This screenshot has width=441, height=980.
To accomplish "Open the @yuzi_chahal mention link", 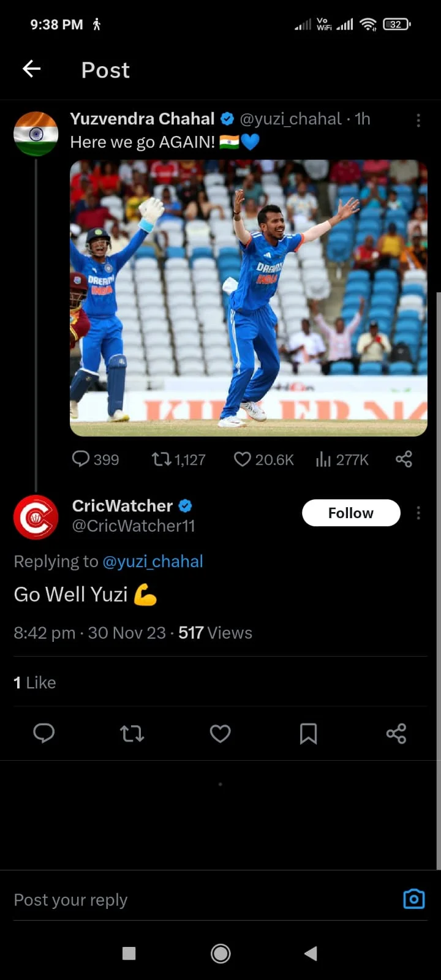I will 153,562.
